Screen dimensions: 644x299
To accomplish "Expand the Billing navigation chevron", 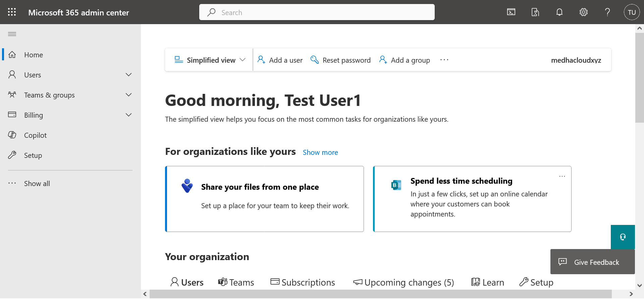I will click(128, 115).
